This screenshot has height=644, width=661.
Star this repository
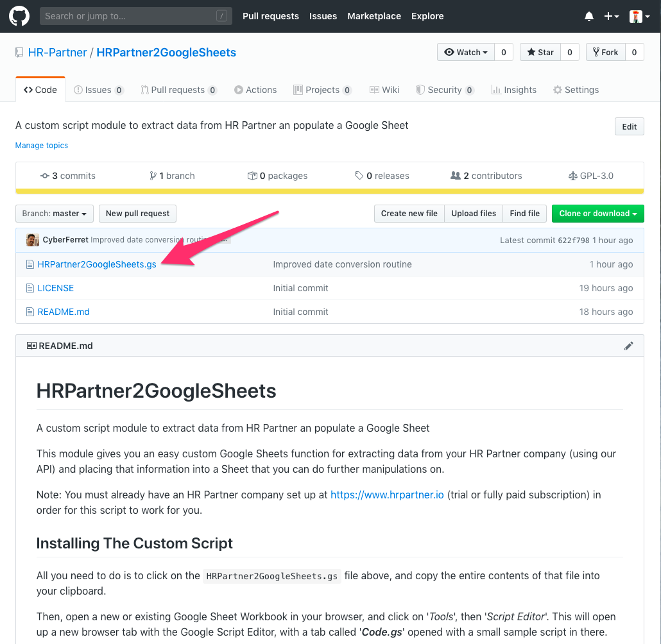pos(540,52)
